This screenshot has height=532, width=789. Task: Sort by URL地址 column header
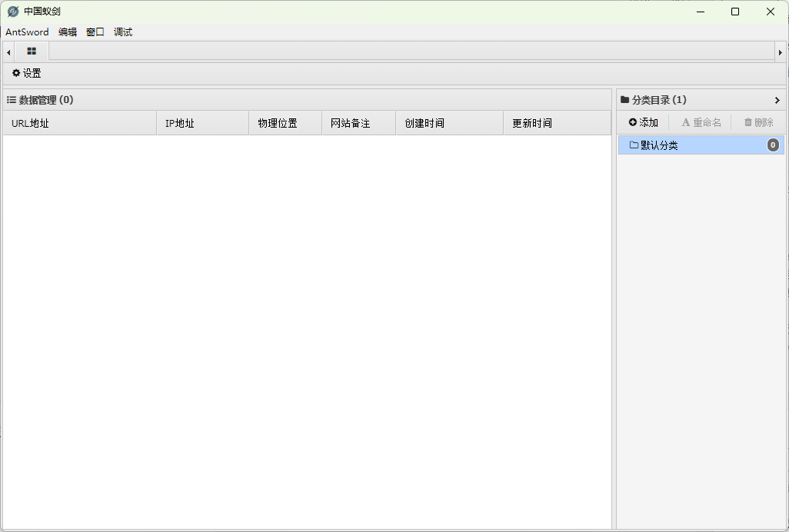30,123
